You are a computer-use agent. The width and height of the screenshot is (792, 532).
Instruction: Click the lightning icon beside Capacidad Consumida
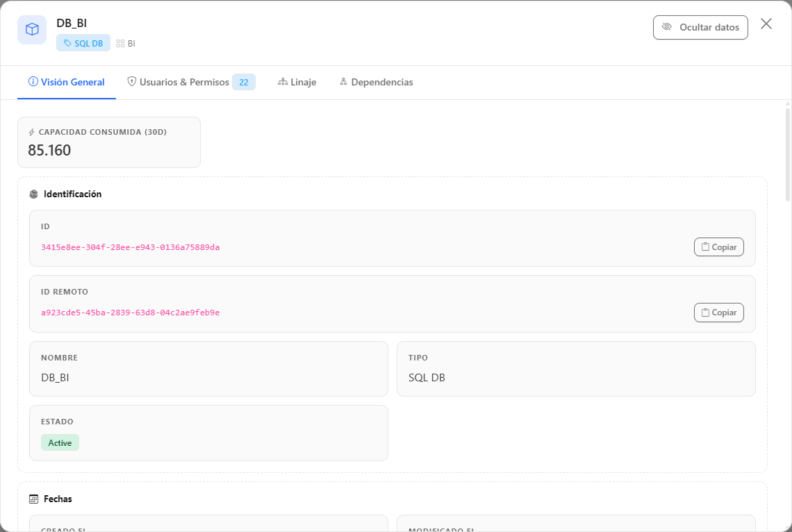click(32, 132)
